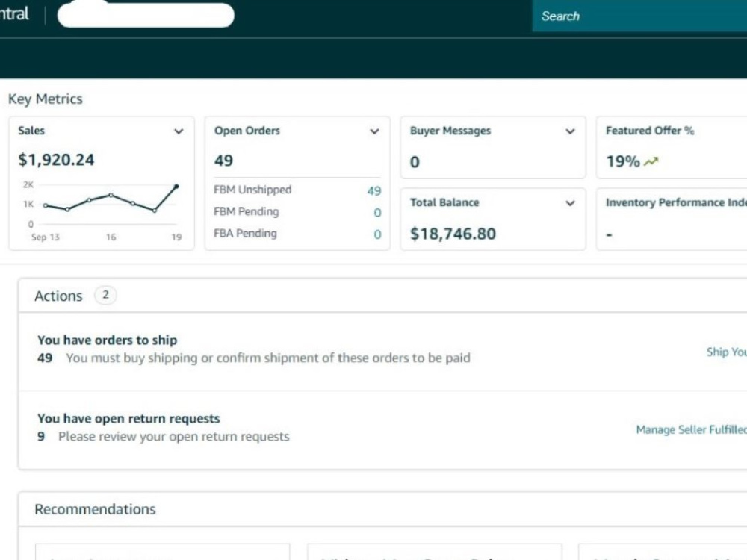Click the Actions section heading
This screenshot has height=560, width=747.
pos(58,296)
